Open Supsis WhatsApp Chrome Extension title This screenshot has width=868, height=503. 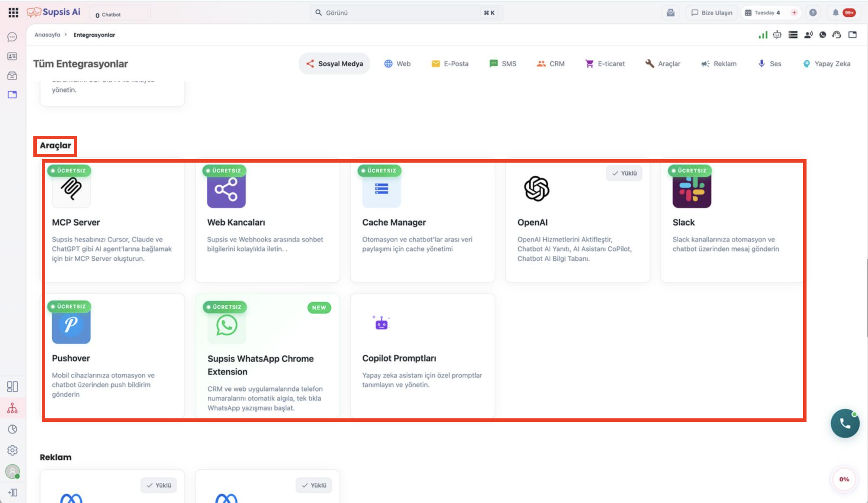[x=260, y=365]
